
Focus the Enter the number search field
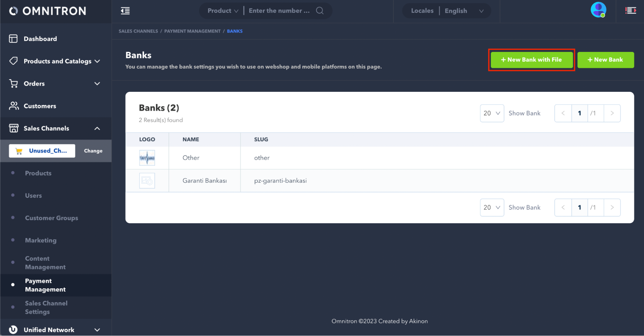pos(279,11)
